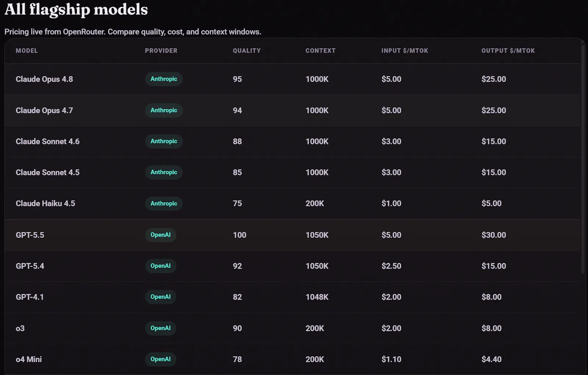The height and width of the screenshot is (375, 588).
Task: Sort table by the MODEL column header
Action: 26,51
